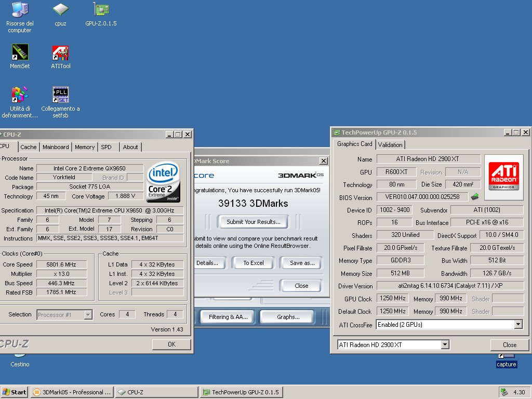Open the SPD tab in CPU-Z
This screenshot has height=399, width=532.
pos(106,147)
